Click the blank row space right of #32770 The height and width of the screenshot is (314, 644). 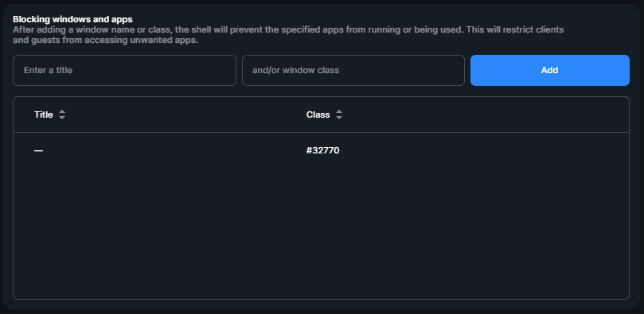[484, 150]
